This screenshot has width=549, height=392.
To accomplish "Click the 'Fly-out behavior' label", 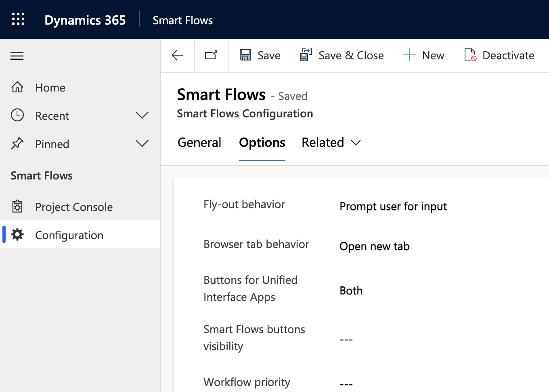I will pyautogui.click(x=244, y=204).
